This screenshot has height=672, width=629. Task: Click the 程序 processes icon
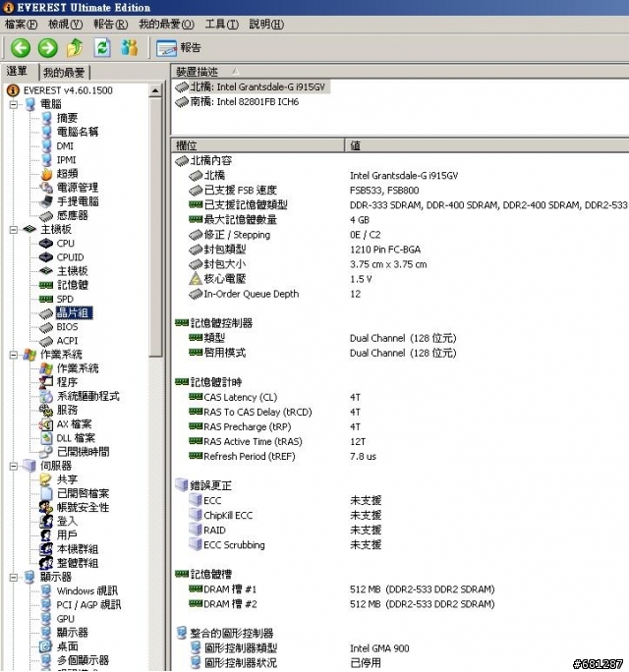pos(46,382)
